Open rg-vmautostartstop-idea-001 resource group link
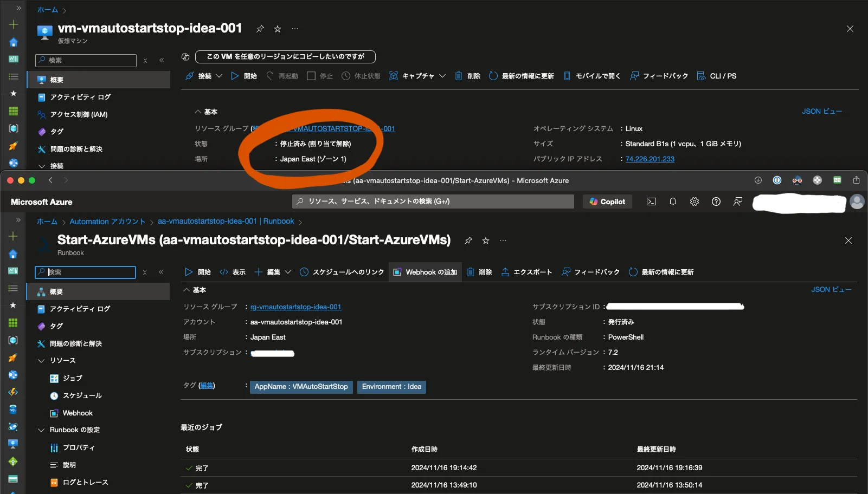Image resolution: width=868 pixels, height=494 pixels. pyautogui.click(x=296, y=307)
